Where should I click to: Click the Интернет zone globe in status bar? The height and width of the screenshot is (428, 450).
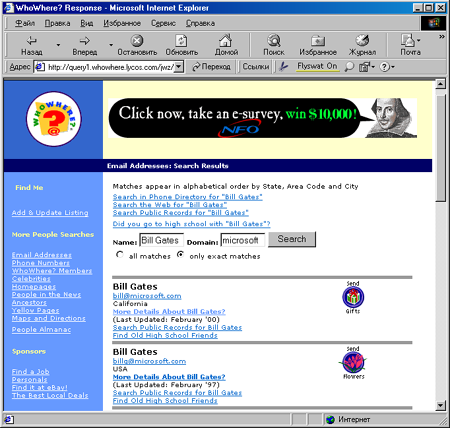pyautogui.click(x=330, y=420)
